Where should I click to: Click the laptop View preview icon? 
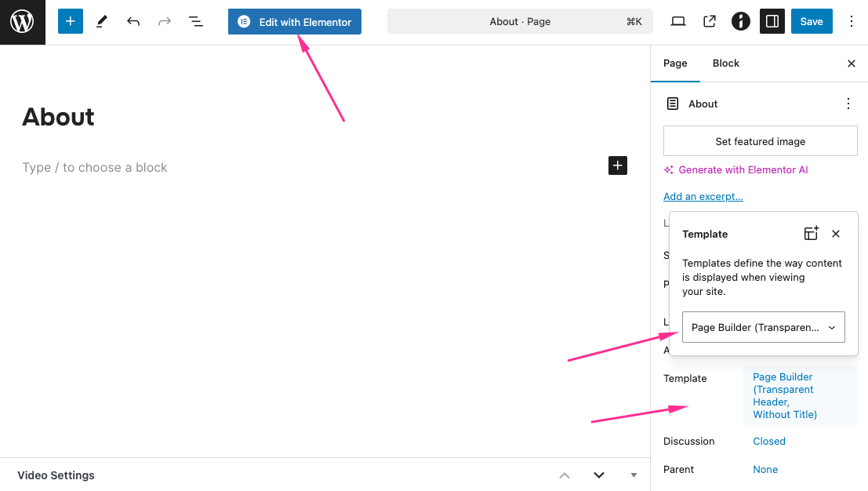(678, 22)
